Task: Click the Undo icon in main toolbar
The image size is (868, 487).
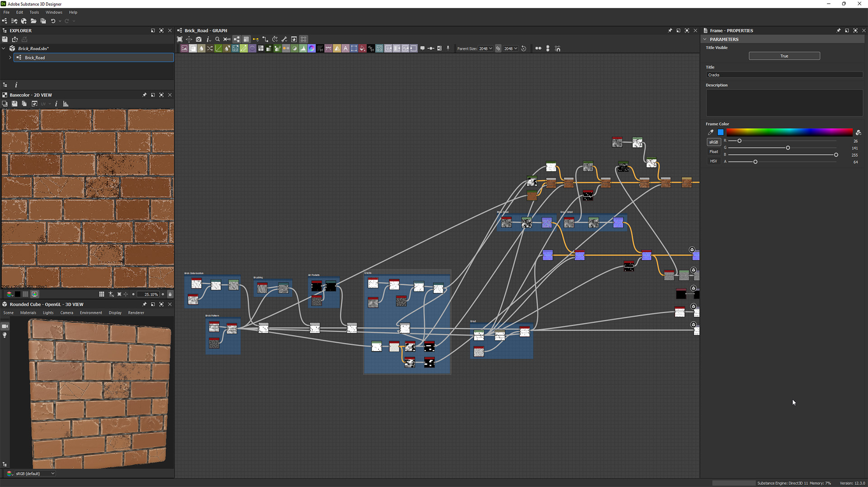Action: point(53,21)
